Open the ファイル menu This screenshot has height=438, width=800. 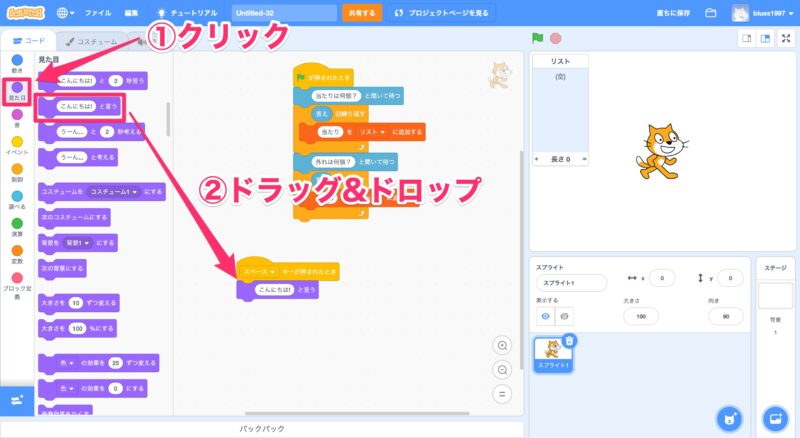[98, 13]
